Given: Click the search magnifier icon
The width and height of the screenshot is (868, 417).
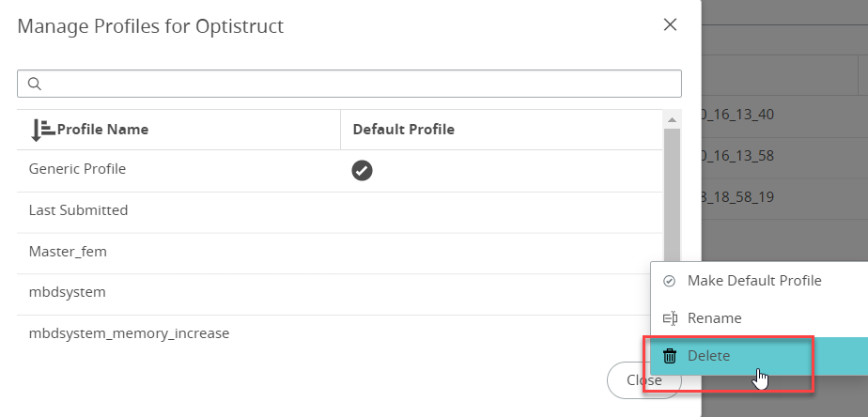Looking at the screenshot, I should (35, 84).
